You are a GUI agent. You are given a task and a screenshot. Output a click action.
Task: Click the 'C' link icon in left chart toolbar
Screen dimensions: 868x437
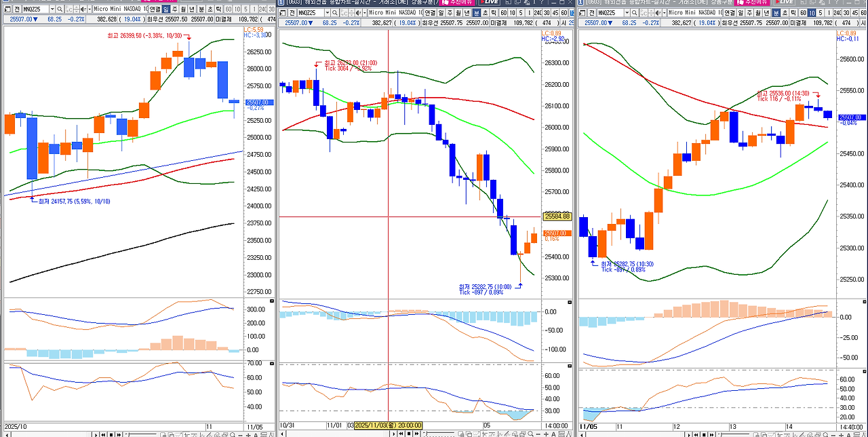(x=69, y=9)
